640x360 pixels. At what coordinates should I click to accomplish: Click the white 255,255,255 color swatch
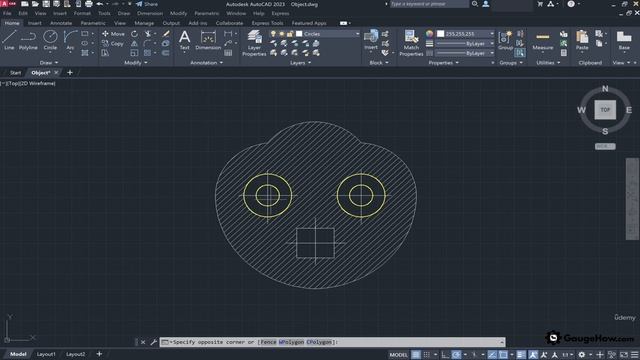[440, 34]
